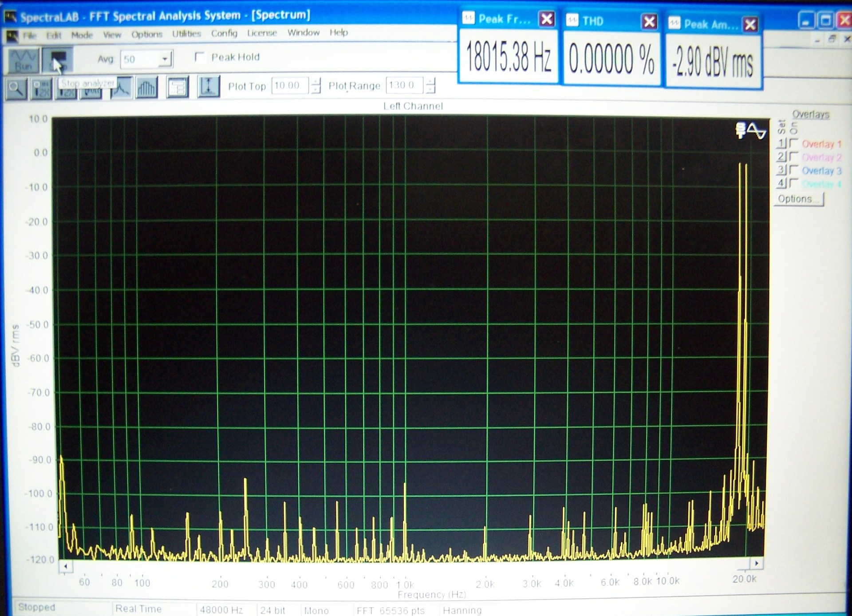Click the Run analyzer waveform button
Screen dimensions: 852x616
click(24, 60)
